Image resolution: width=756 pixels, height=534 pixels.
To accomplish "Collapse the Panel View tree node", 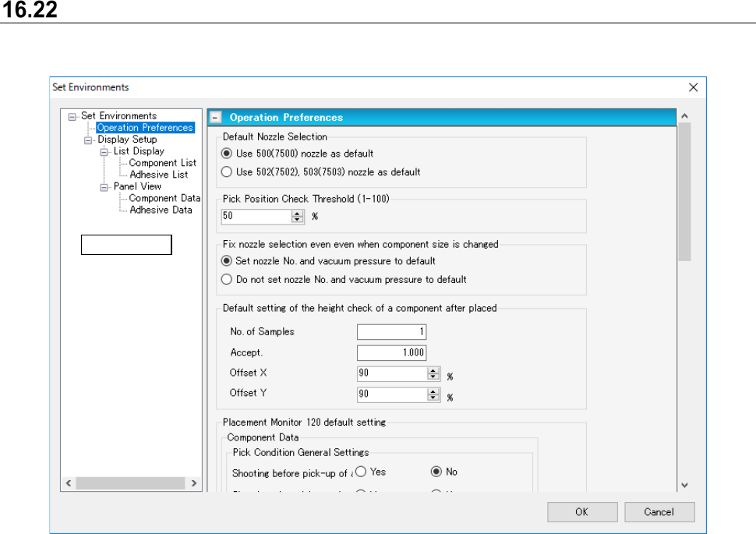I will 105,186.
